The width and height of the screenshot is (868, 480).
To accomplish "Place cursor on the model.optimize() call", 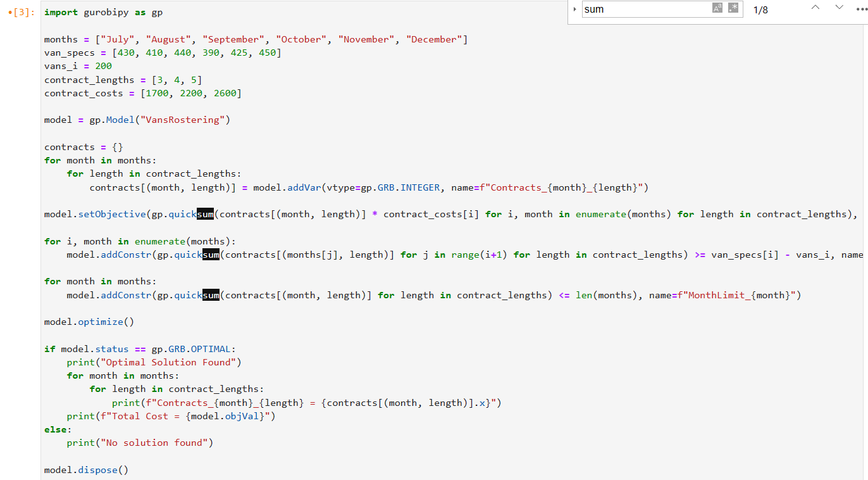I will point(89,321).
